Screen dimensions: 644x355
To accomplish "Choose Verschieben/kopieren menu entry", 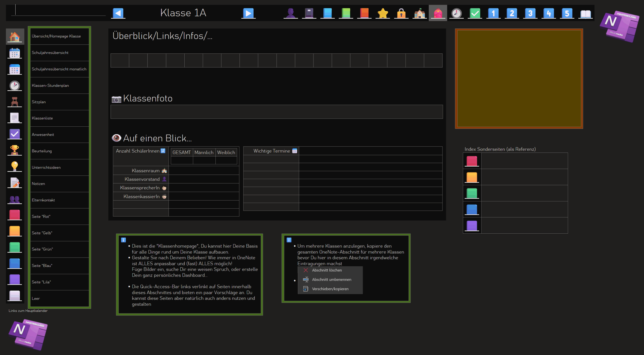I will tap(330, 289).
